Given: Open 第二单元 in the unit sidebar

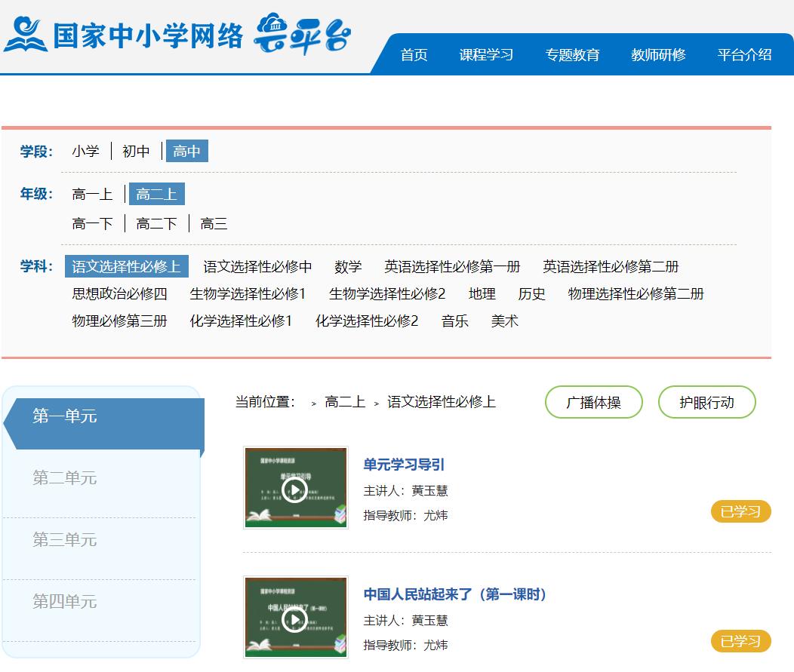Looking at the screenshot, I should [x=65, y=478].
